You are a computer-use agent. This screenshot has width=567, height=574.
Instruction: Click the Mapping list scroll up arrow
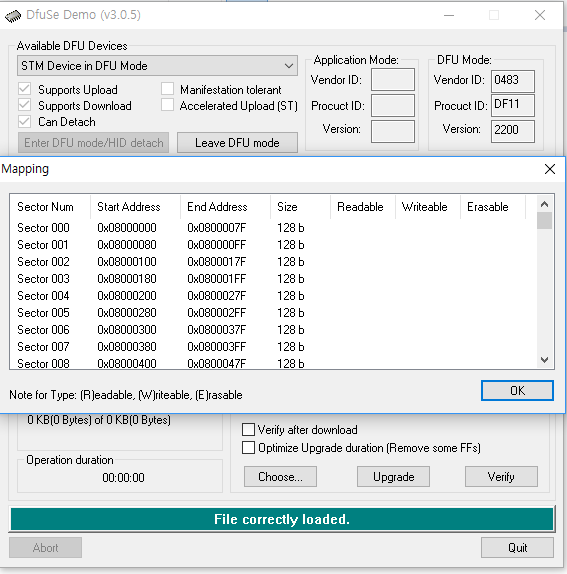(544, 204)
